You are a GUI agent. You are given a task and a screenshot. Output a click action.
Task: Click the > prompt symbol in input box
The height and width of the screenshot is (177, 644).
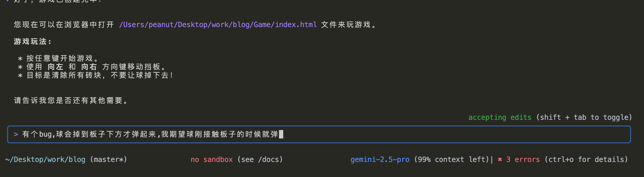(x=16, y=134)
